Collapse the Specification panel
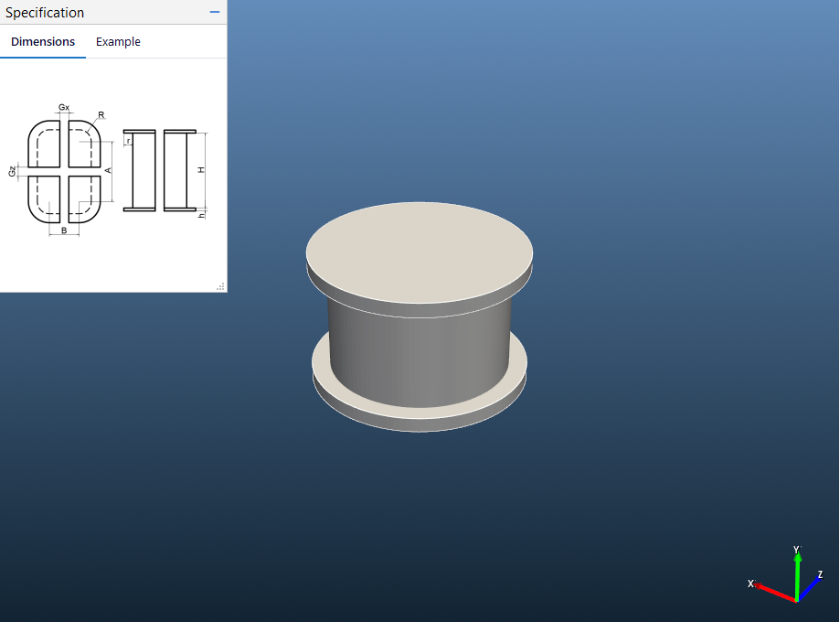Screen dimensions: 840x622 [215, 12]
